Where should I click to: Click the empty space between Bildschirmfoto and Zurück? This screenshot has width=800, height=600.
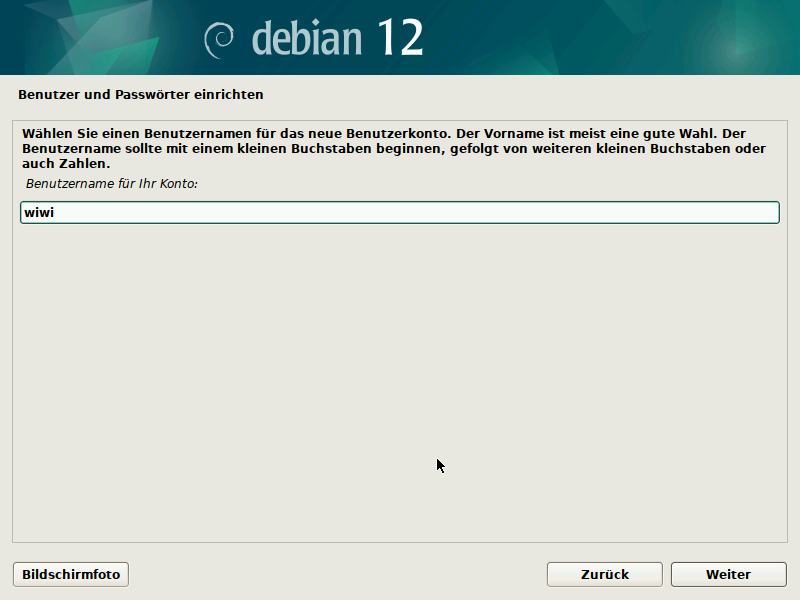click(x=340, y=574)
